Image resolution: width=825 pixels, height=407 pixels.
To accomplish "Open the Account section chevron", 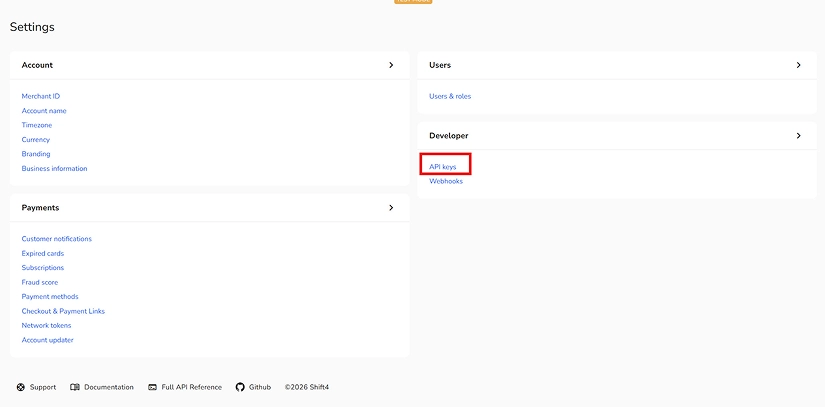I will pos(391,65).
